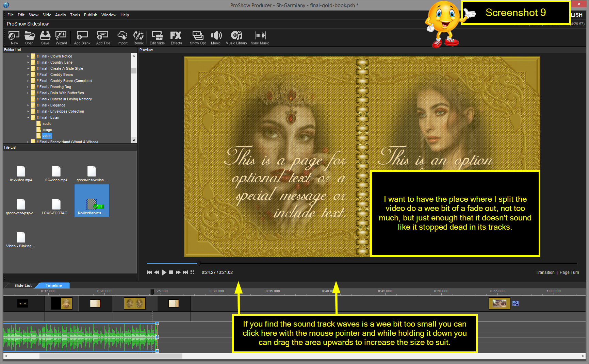Insert a title slide with Add Title
Image resolution: width=589 pixels, height=364 pixels.
coord(103,37)
